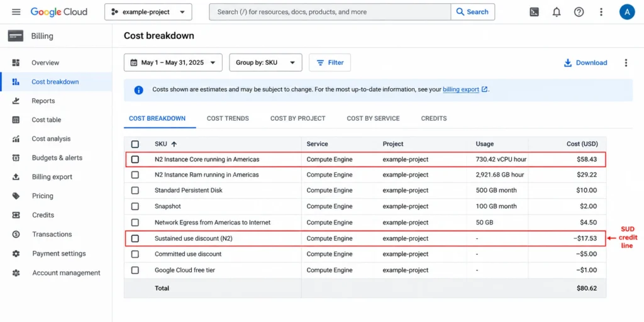This screenshot has height=322, width=644.
Task: Click the Project column header
Action: 393,144
